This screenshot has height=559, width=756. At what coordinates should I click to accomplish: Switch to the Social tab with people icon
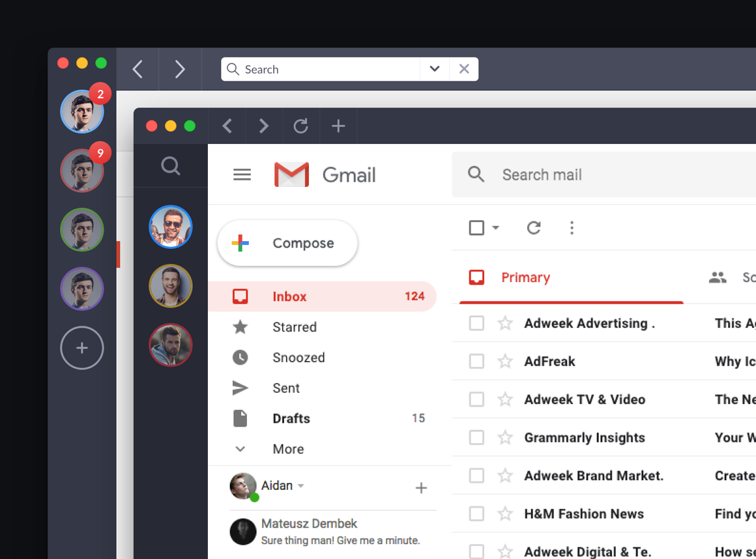[x=731, y=278]
